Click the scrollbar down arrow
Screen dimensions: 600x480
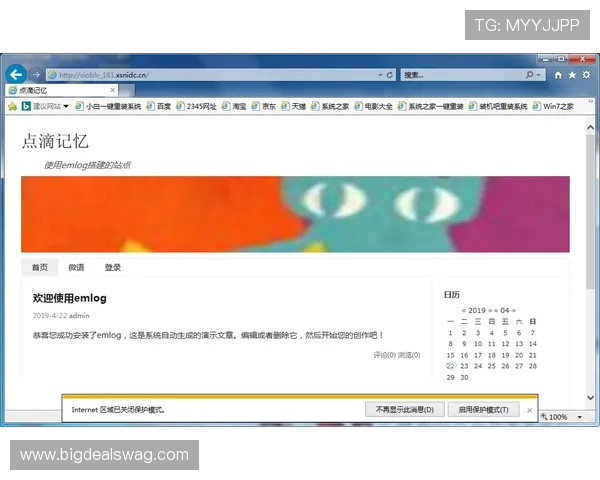590,398
